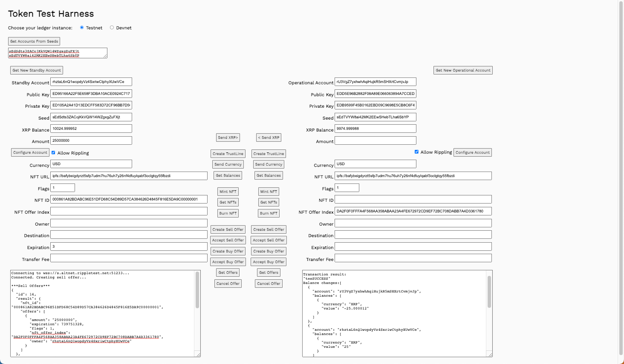Request a new operational account
The image size is (624, 364).
(x=463, y=70)
